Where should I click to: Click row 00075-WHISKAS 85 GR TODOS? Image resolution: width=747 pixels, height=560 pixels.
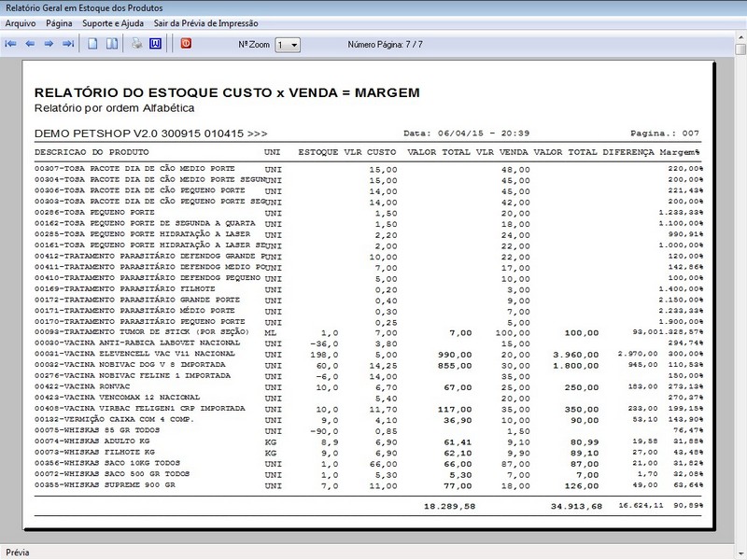click(369, 431)
